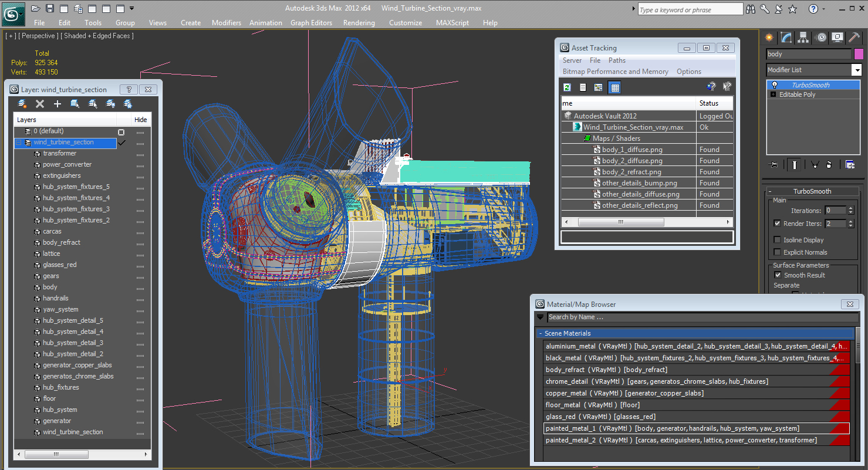Click the Perspective viewport label
The image size is (868, 470).
pyautogui.click(x=38, y=36)
